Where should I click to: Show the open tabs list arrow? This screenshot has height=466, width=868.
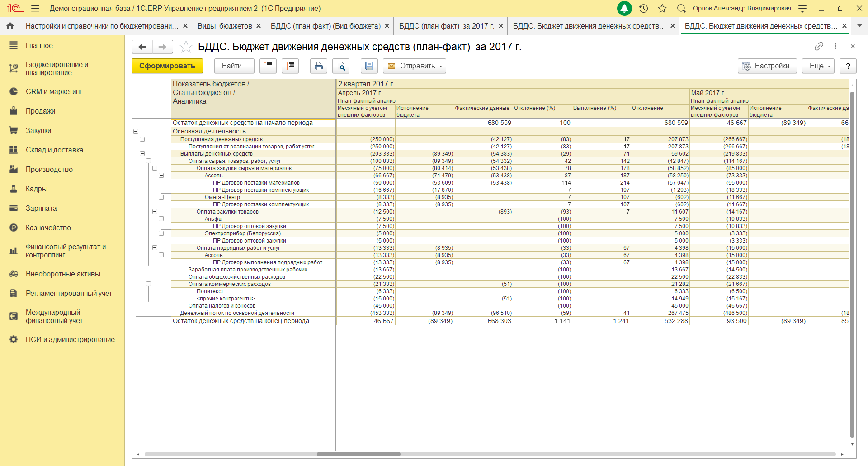click(859, 26)
